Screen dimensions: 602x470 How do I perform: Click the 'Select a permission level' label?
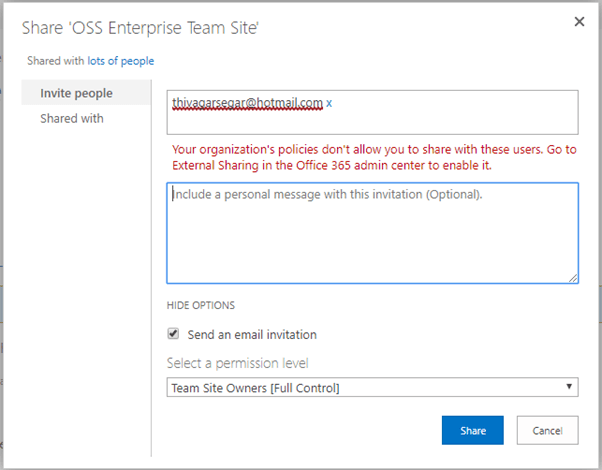(x=237, y=363)
